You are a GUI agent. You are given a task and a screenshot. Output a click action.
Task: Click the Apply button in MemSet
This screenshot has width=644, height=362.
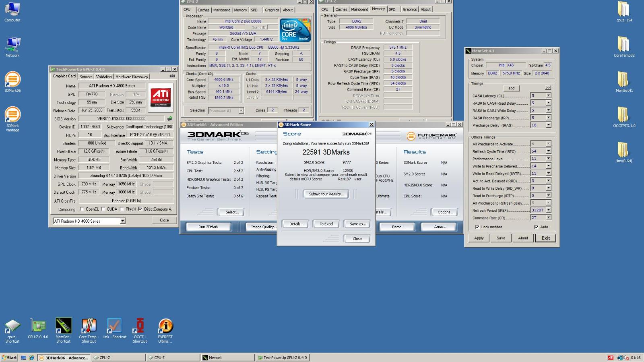pos(479,238)
